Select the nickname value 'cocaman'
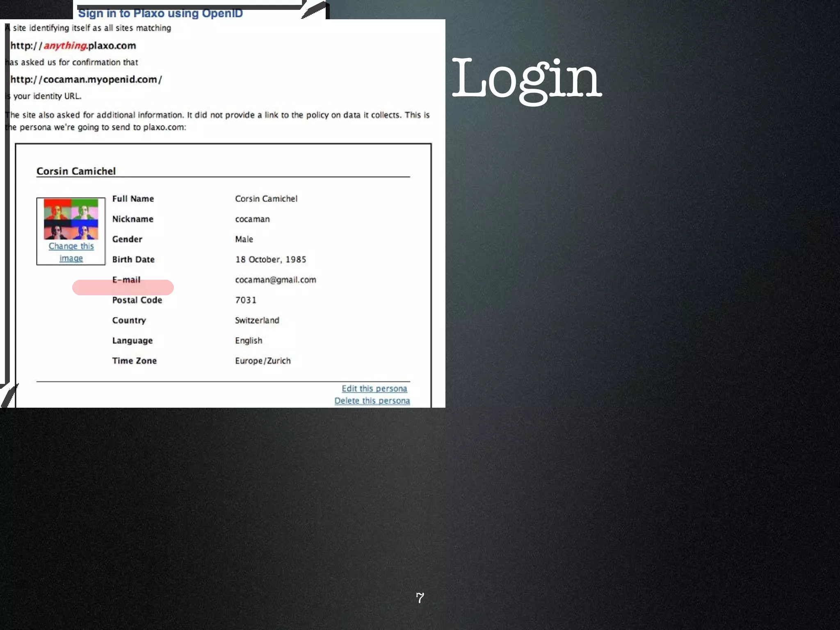The width and height of the screenshot is (840, 630). point(252,219)
